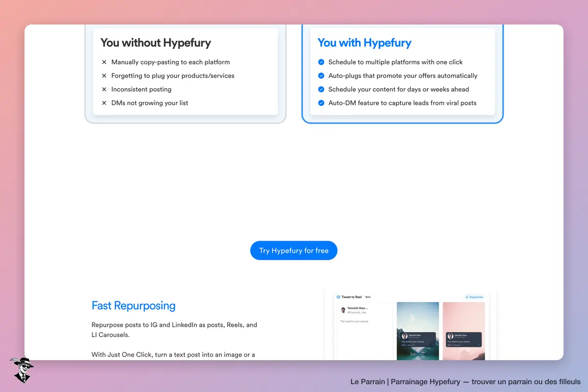Click the X beside Inconsistent posting
Image resolution: width=588 pixels, height=392 pixels.
(104, 90)
